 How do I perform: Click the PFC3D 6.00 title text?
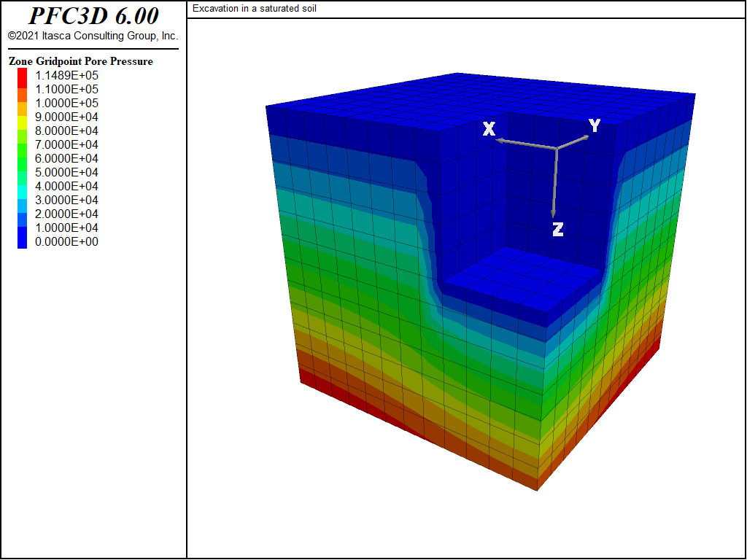tap(93, 16)
